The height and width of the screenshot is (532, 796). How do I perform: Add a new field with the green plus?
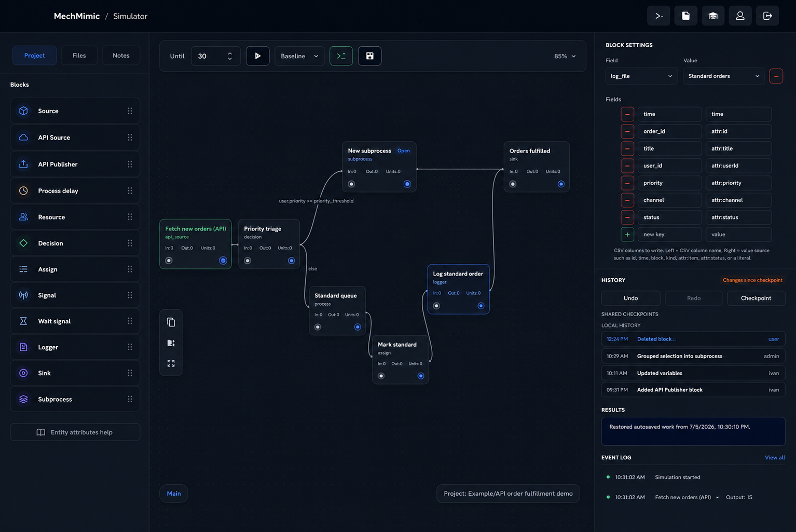click(627, 235)
